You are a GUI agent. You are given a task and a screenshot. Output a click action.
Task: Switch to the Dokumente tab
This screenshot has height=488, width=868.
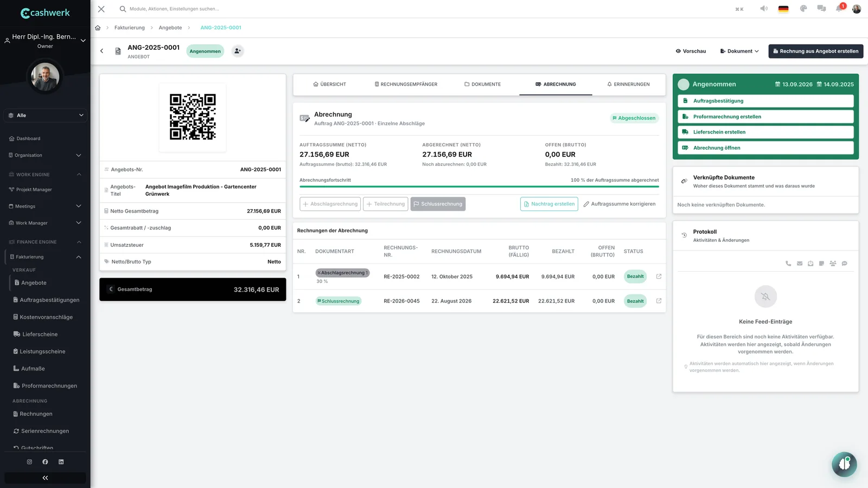(x=483, y=85)
